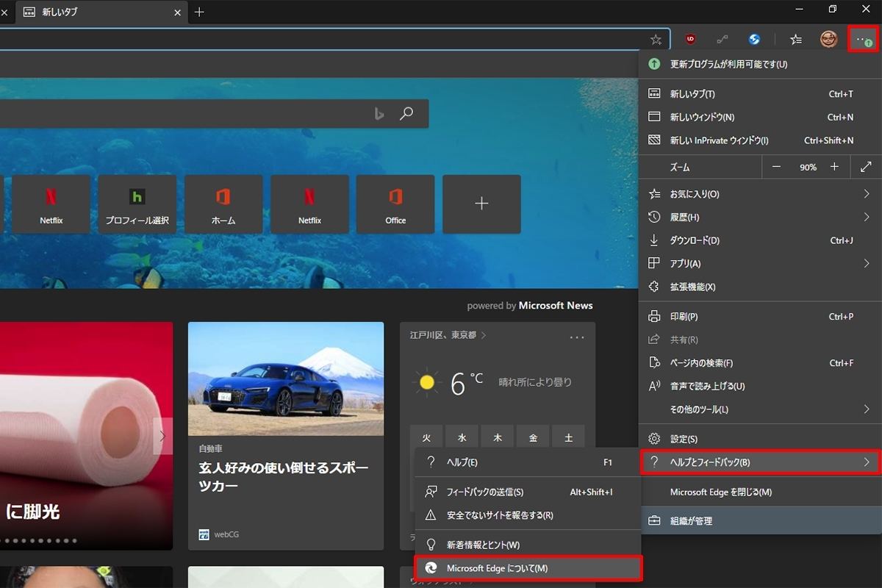
Task: Click the magnifier search icon
Action: click(x=406, y=114)
